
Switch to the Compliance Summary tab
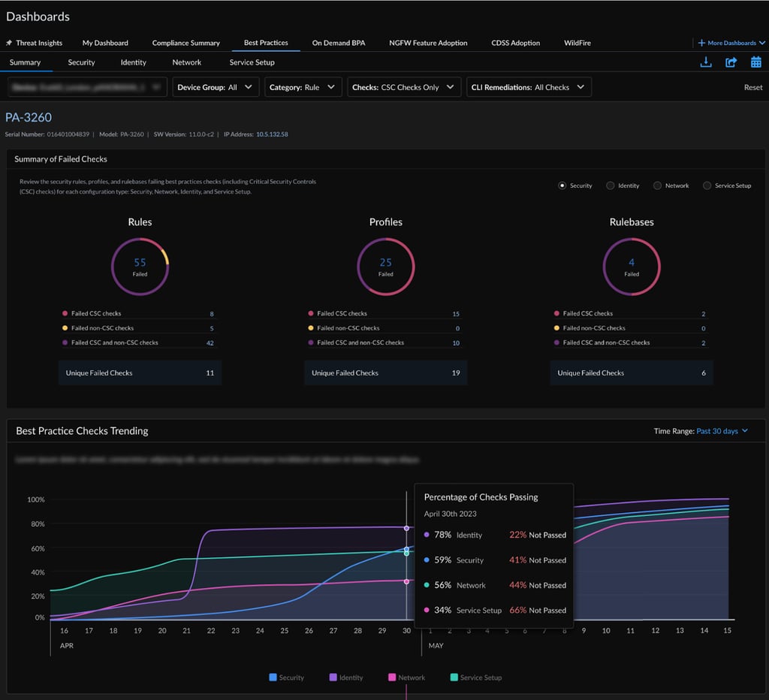point(185,43)
